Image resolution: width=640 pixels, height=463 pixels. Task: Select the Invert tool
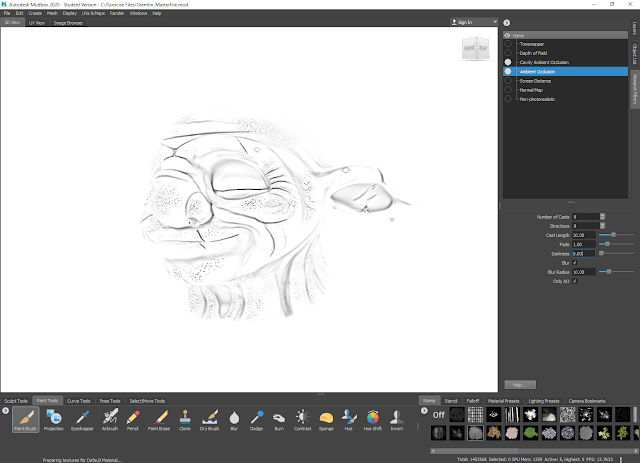click(397, 420)
